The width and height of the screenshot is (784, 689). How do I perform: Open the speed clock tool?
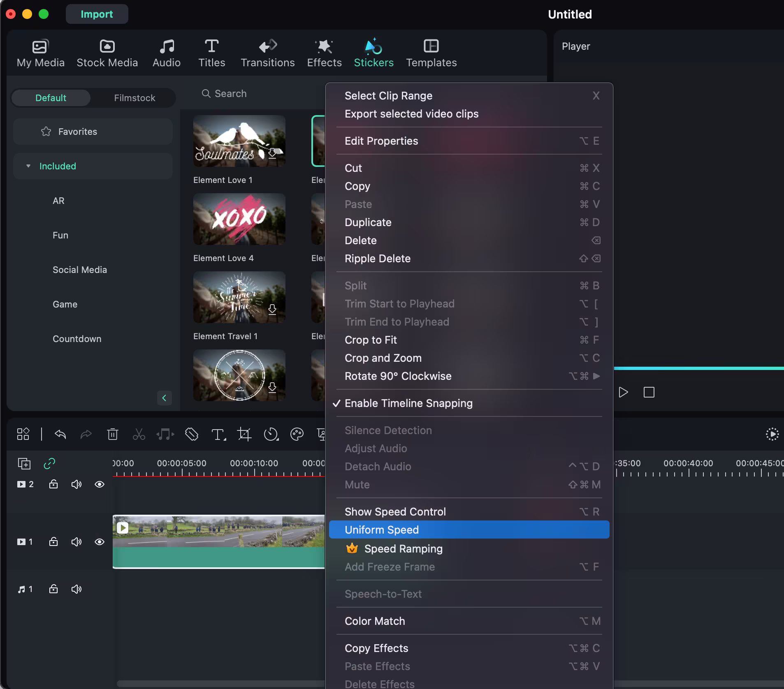point(271,434)
